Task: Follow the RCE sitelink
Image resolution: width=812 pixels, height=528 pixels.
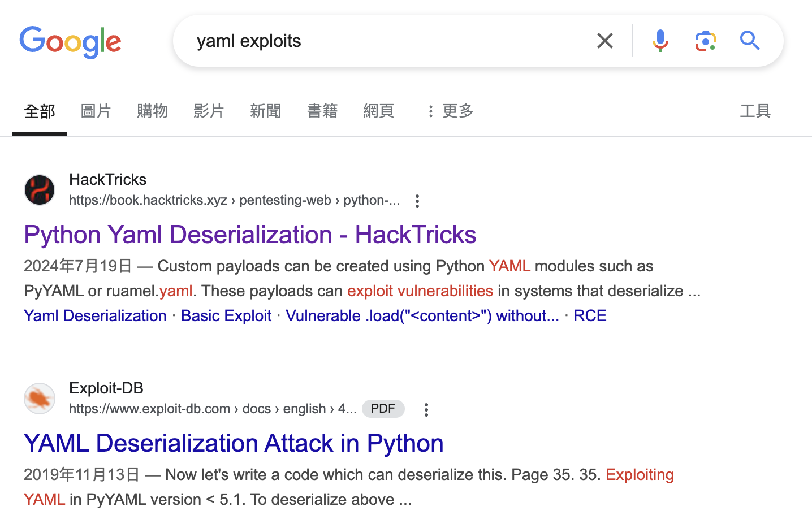Action: point(590,315)
